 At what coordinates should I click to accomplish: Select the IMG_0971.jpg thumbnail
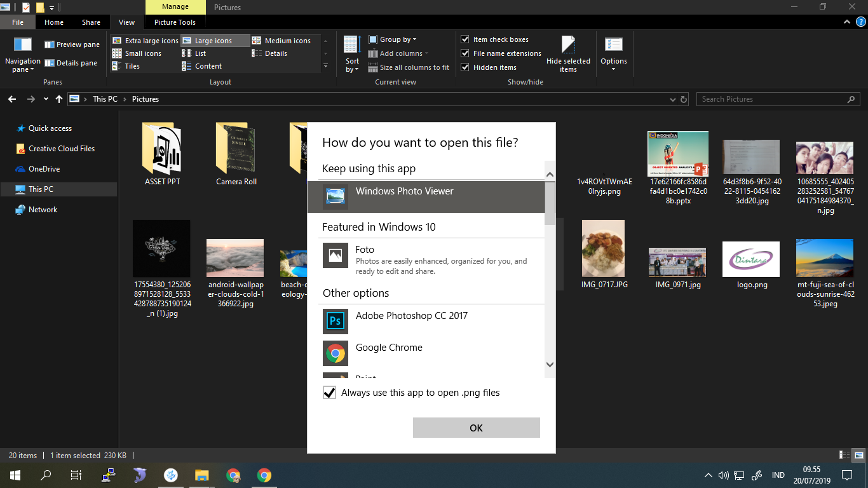[x=677, y=262]
